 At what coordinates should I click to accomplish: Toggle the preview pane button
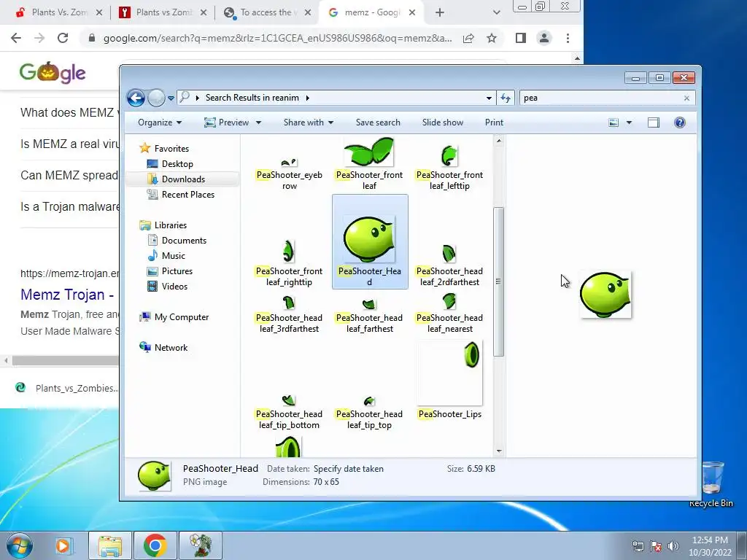click(x=654, y=122)
